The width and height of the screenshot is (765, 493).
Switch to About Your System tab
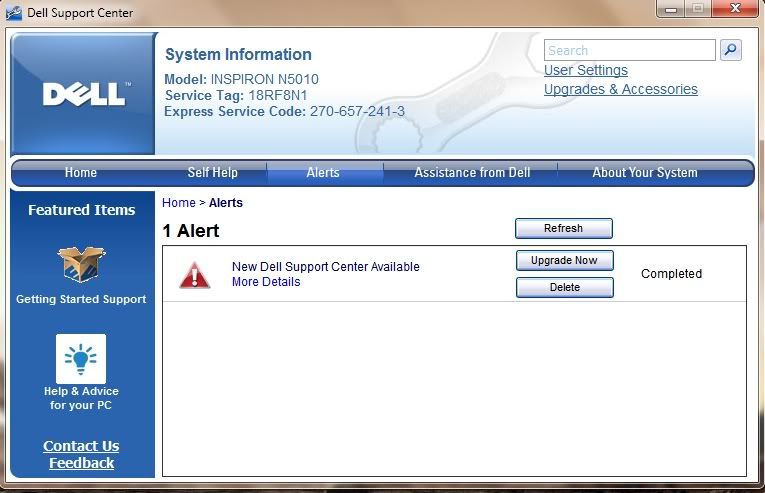point(645,172)
